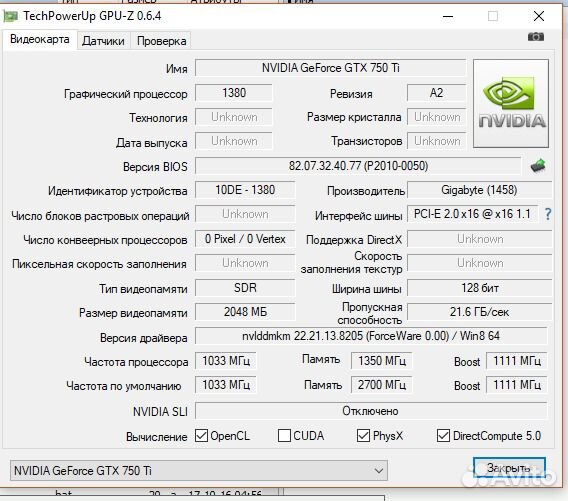Toggle the CUDA checkbox
Image resolution: width=568 pixels, height=501 pixels.
284,435
